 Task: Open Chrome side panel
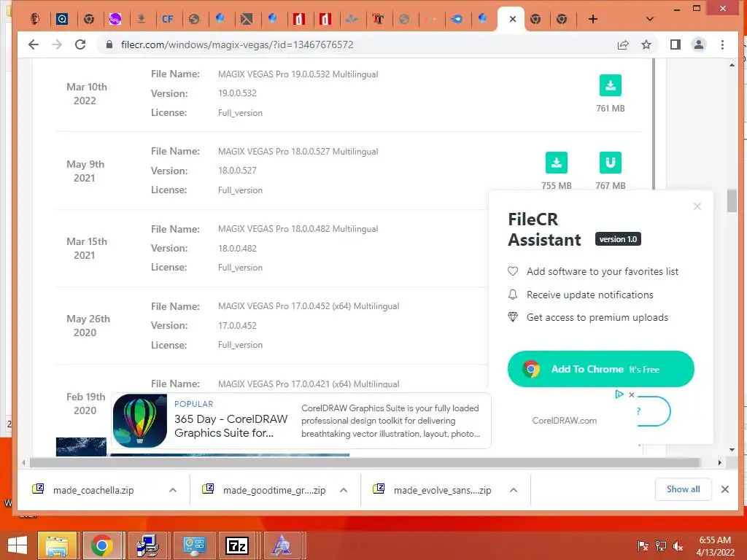click(x=675, y=44)
